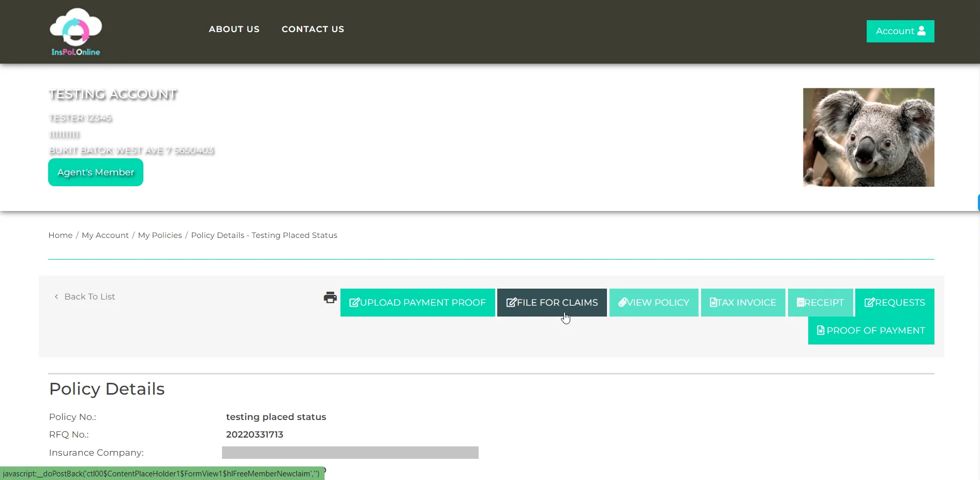Click the greyed Insurance Company field
This screenshot has width=980, height=480.
(x=350, y=453)
